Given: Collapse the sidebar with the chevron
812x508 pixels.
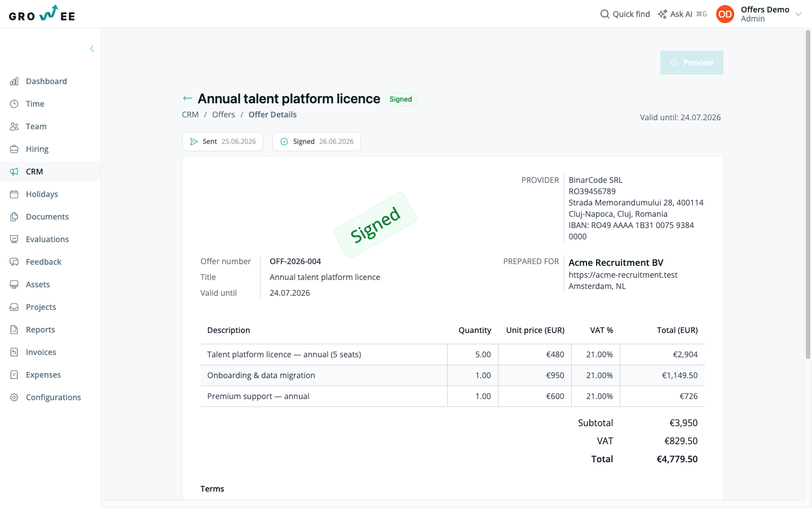Looking at the screenshot, I should click(92, 49).
